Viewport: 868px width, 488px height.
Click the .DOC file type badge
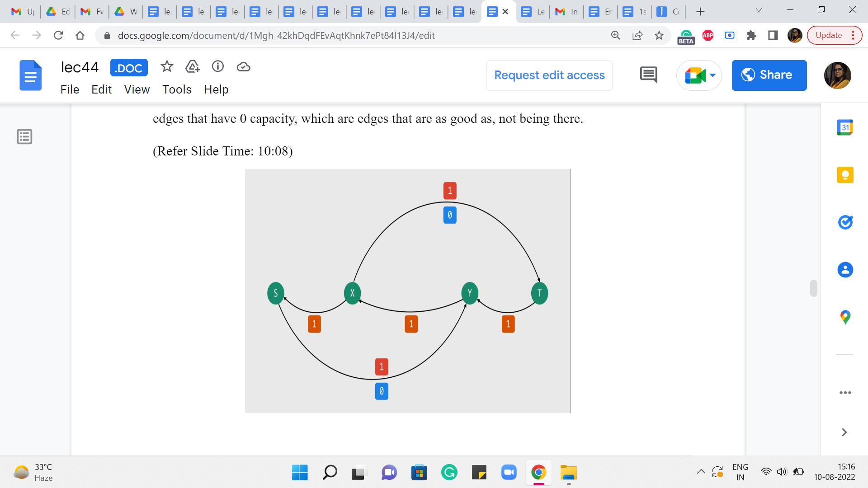129,68
